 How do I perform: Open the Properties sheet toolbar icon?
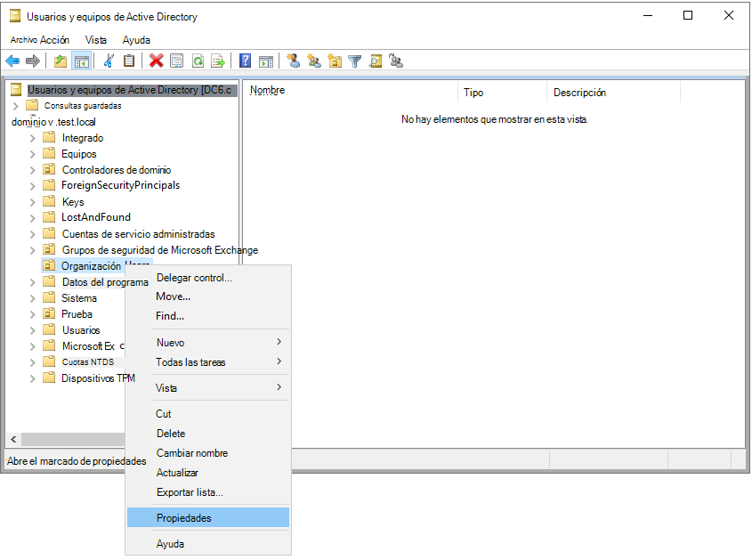(177, 61)
